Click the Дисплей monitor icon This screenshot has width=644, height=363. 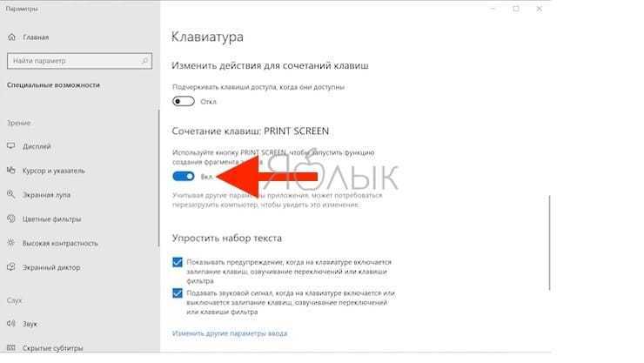pyautogui.click(x=11, y=145)
